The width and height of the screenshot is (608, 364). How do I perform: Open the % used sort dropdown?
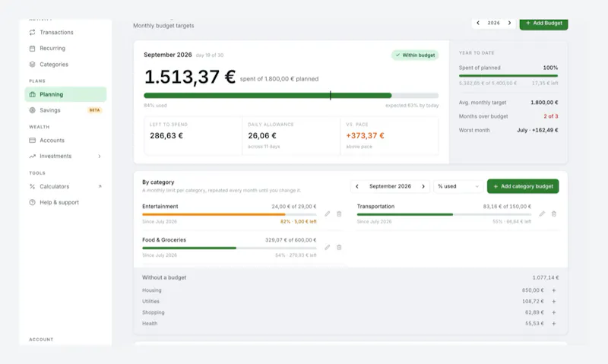coord(458,186)
